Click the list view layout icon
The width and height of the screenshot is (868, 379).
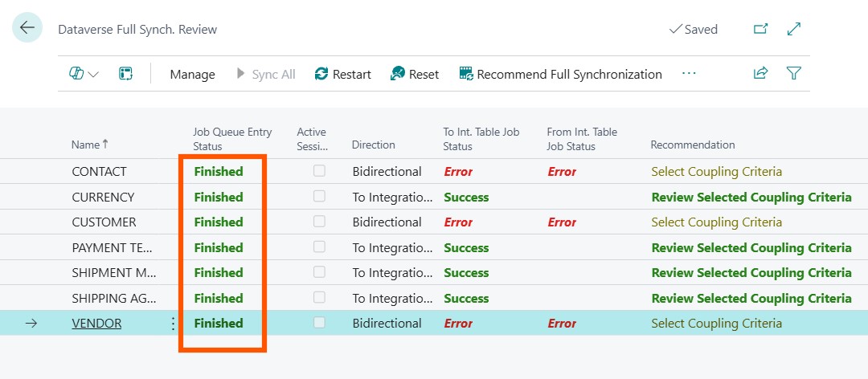[125, 74]
